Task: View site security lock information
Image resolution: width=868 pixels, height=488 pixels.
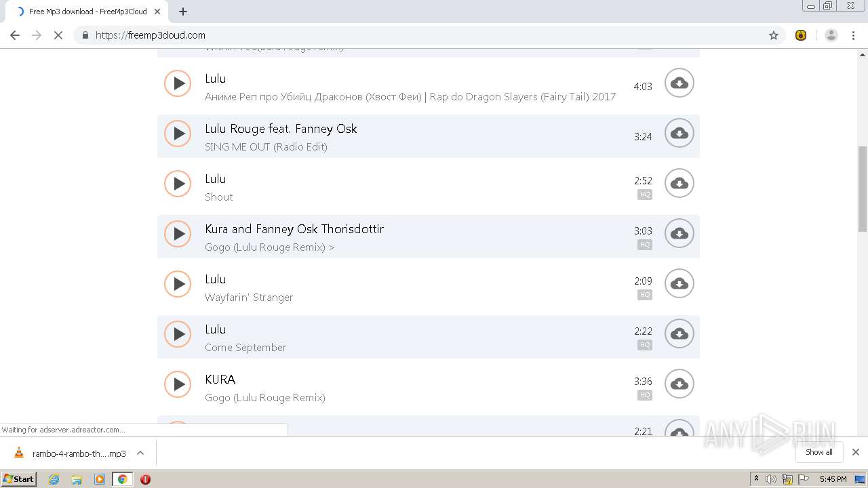Action: tap(85, 35)
